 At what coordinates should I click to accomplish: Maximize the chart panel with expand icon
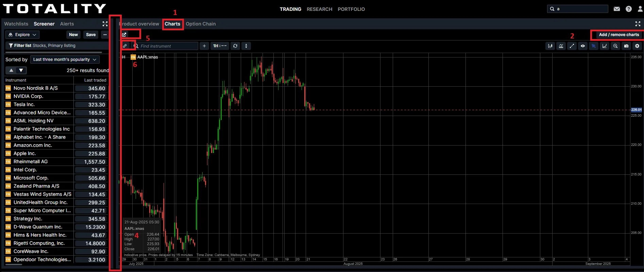638,24
